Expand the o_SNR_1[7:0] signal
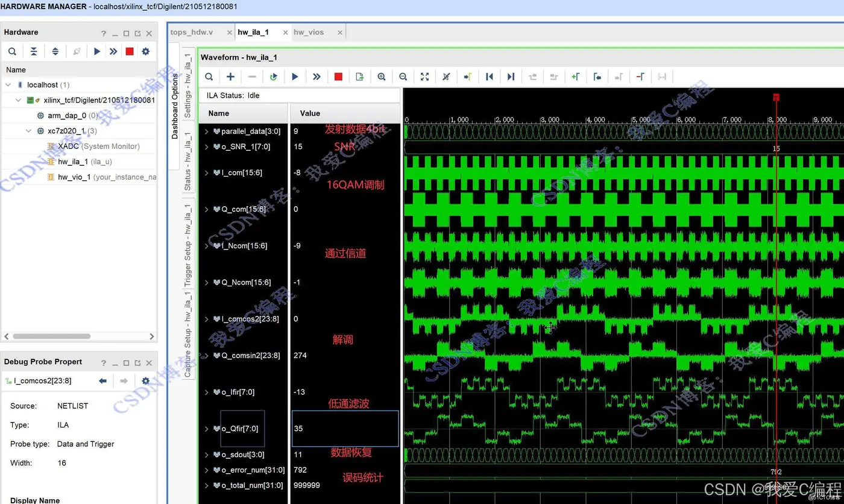Image resolution: width=844 pixels, height=504 pixels. pos(207,146)
